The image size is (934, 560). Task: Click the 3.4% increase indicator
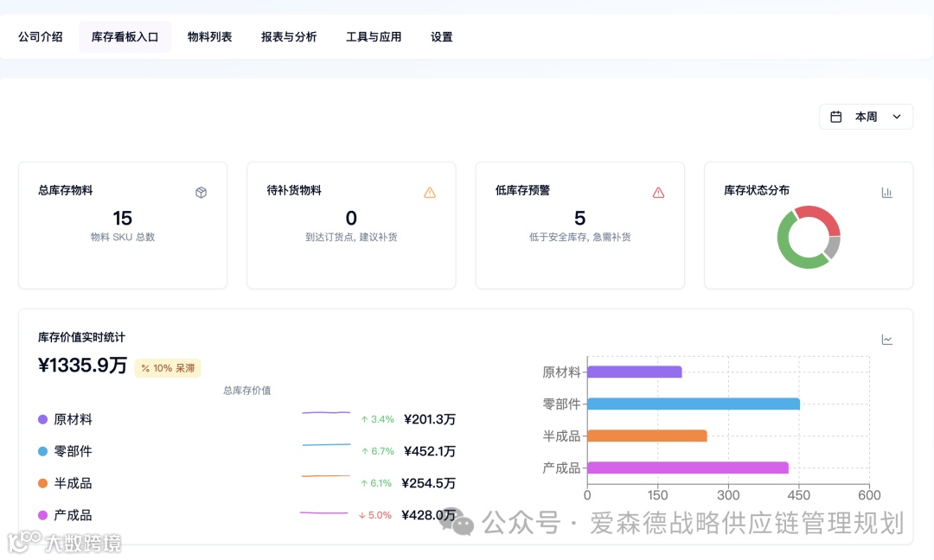[x=378, y=419]
